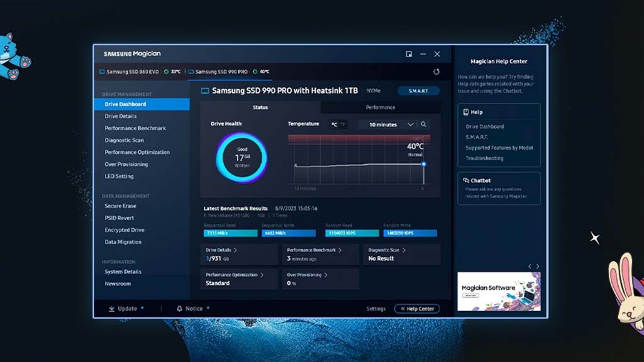Expand the Over Provisioning card chevron
Image resolution: width=644 pixels, height=362 pixels.
tap(326, 275)
